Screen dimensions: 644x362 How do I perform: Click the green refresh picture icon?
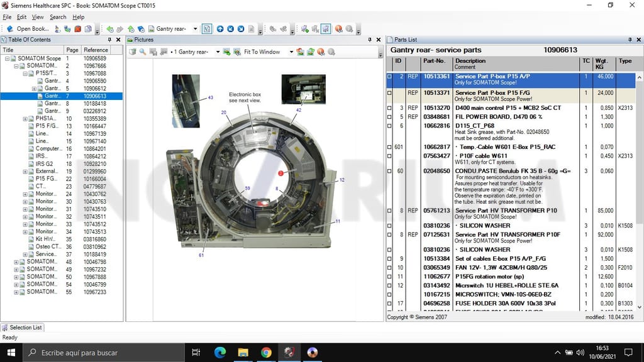coord(311,52)
